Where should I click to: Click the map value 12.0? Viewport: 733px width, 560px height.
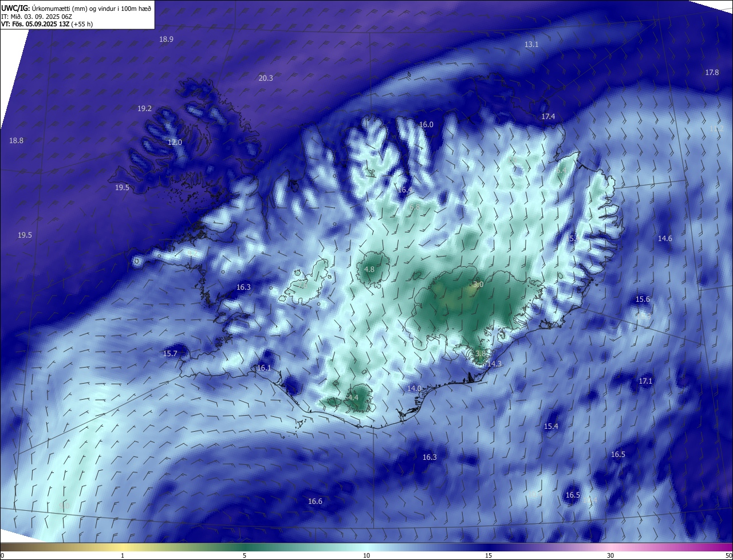point(175,142)
